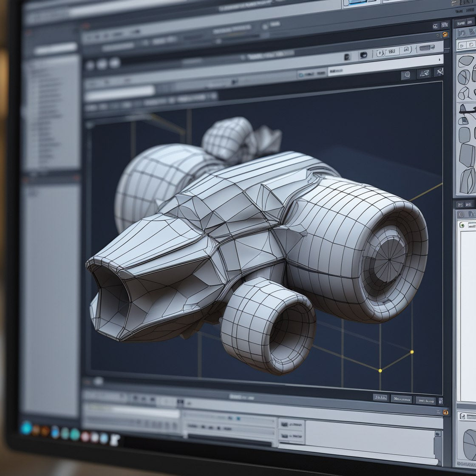Select the upper yellow vertex point in viewport

411,352
